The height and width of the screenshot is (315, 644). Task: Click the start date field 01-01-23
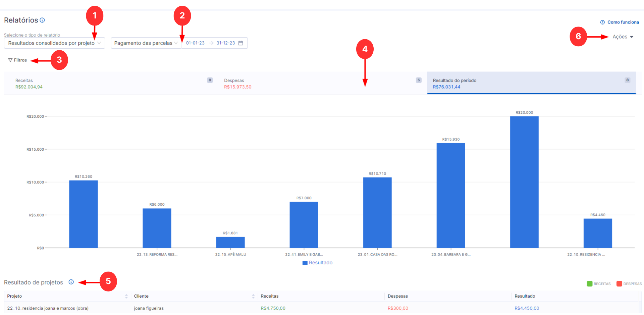[195, 43]
